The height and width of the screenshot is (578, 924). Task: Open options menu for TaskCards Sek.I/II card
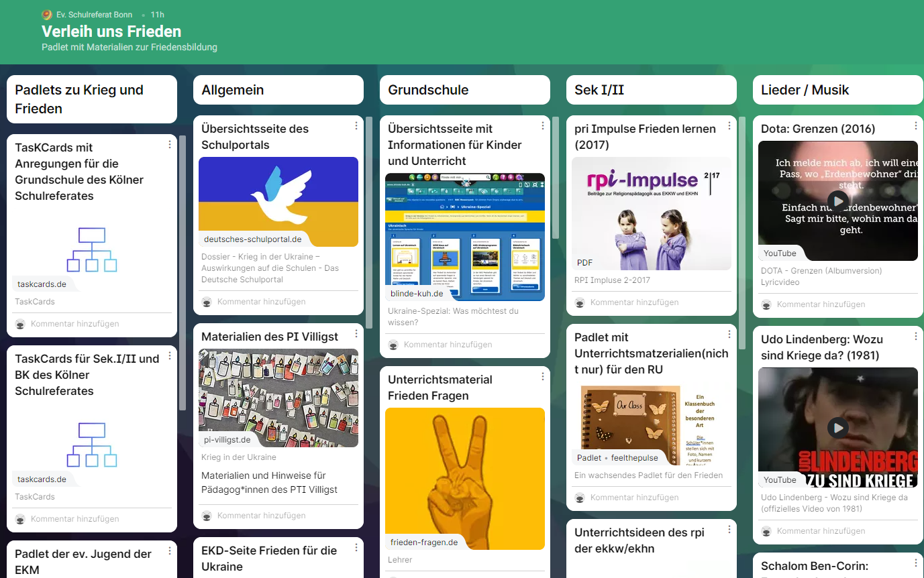point(170,355)
